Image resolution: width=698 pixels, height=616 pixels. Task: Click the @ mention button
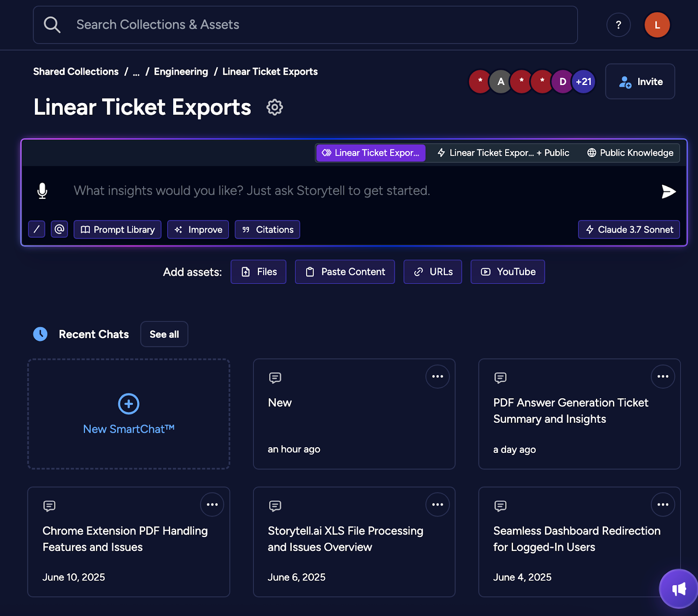tap(59, 229)
